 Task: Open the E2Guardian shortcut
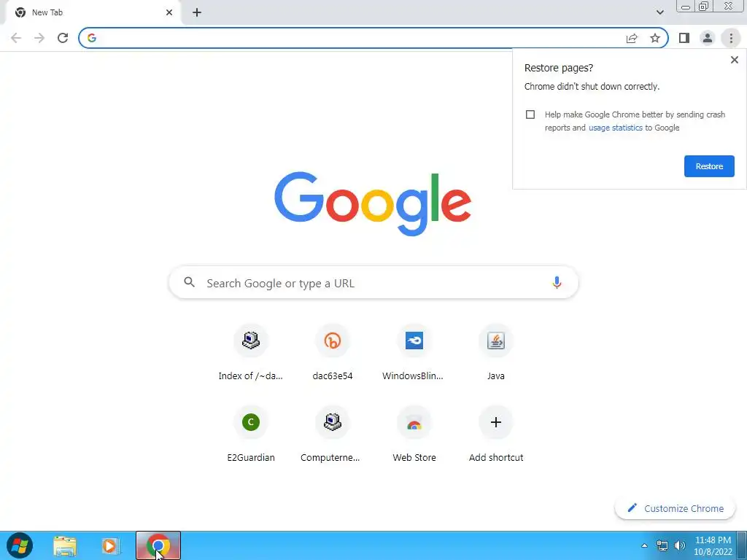click(x=251, y=435)
